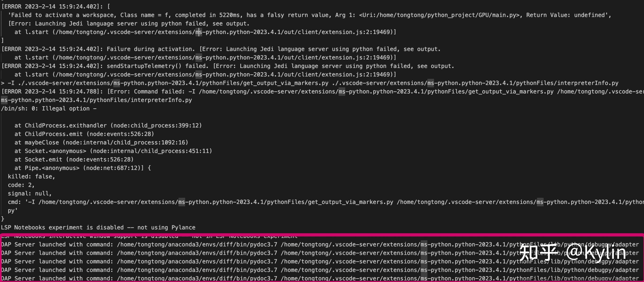Click the 'cmd:' property label
This screenshot has height=282, width=644.
pos(14,202)
